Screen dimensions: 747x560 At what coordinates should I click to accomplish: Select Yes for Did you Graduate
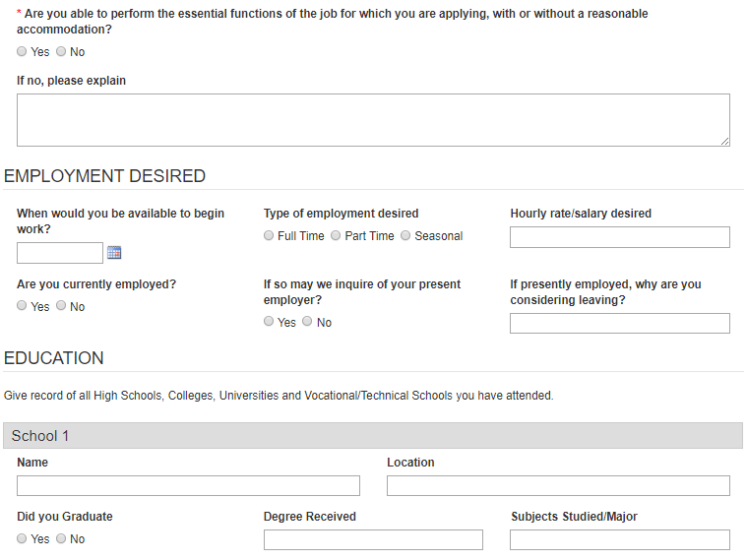click(23, 538)
